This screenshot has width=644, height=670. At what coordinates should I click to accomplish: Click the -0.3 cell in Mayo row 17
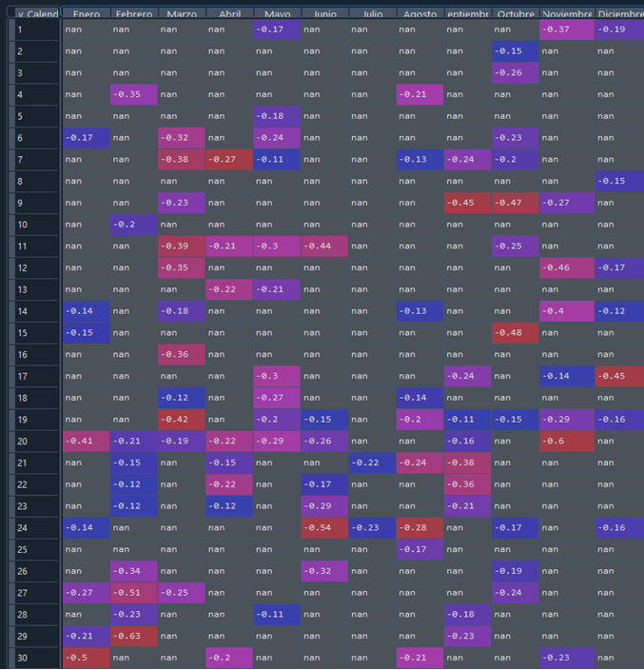[277, 376]
